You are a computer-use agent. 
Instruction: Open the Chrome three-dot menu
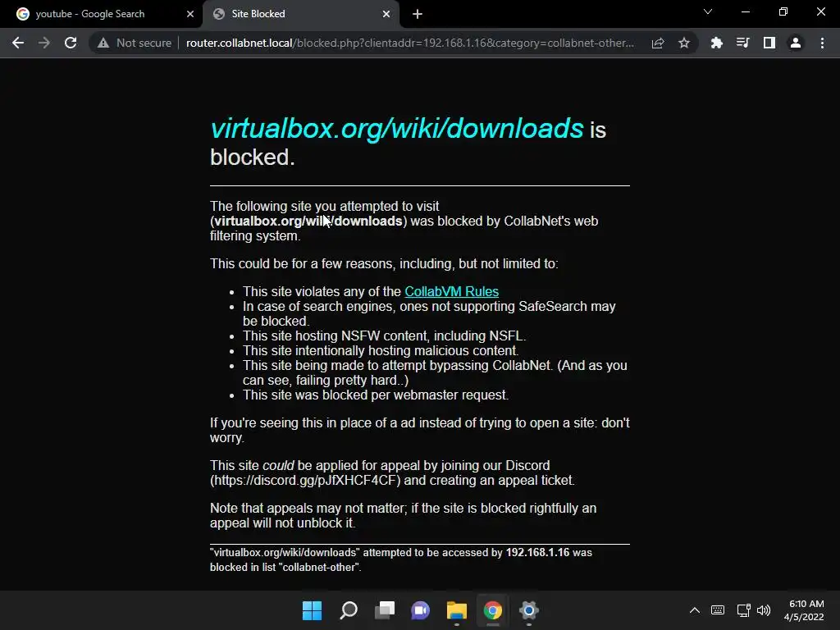coord(822,43)
